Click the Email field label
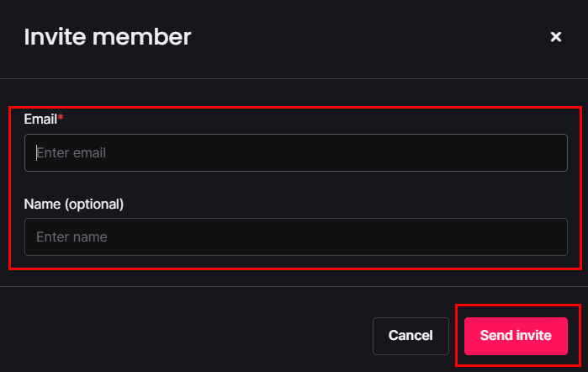The width and height of the screenshot is (588, 372). coord(40,120)
